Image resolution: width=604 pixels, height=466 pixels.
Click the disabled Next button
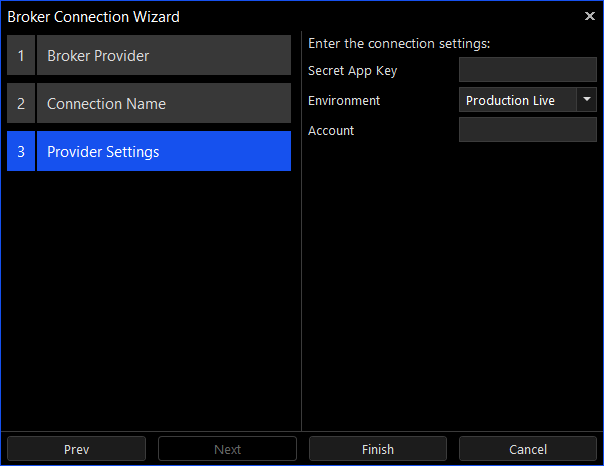[x=227, y=449]
